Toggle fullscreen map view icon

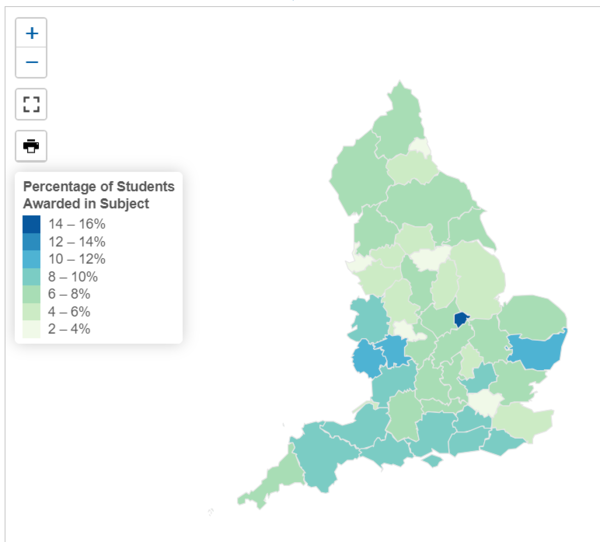[x=31, y=104]
